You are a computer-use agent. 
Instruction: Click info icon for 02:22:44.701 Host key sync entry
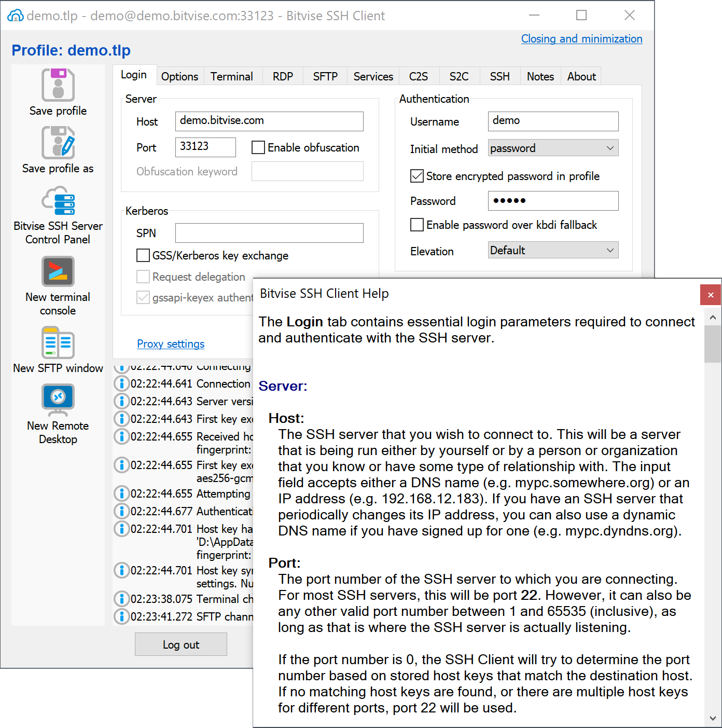121,570
